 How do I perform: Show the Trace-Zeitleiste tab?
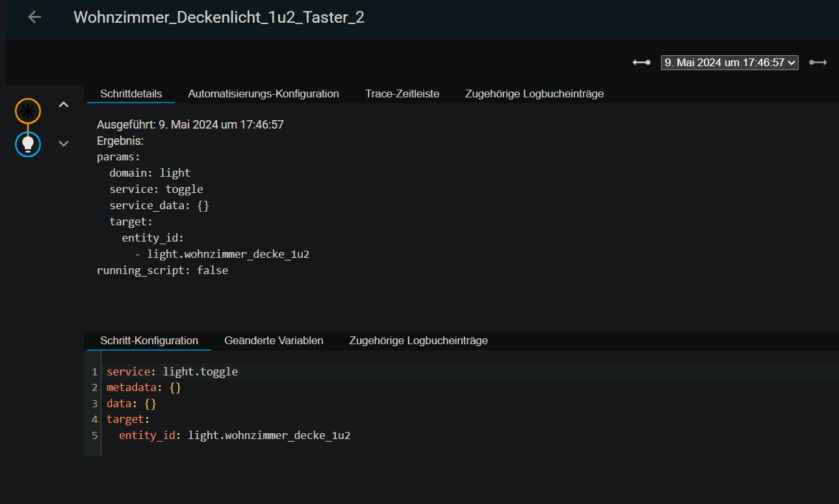coord(402,94)
